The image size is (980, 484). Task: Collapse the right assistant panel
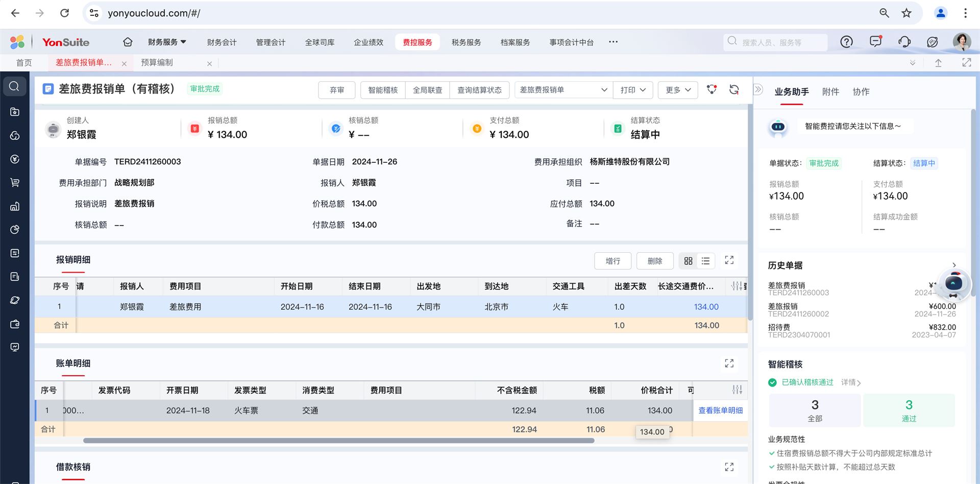pos(758,90)
